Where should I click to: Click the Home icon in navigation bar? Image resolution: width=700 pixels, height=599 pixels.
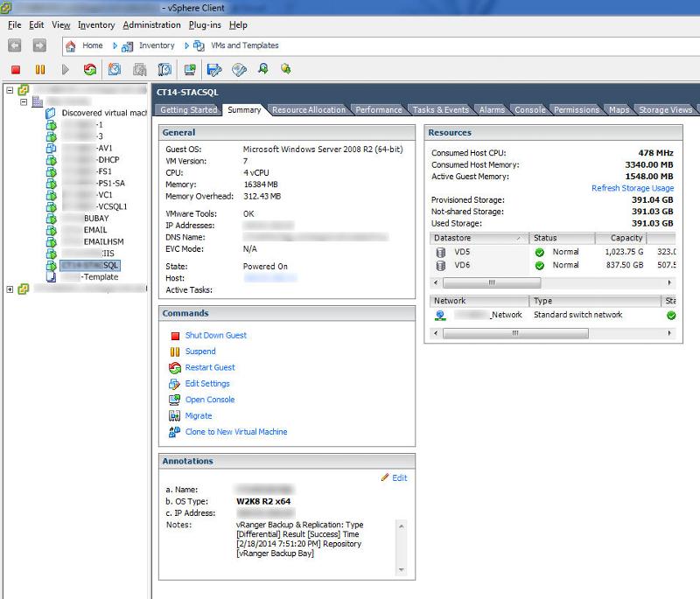point(71,46)
